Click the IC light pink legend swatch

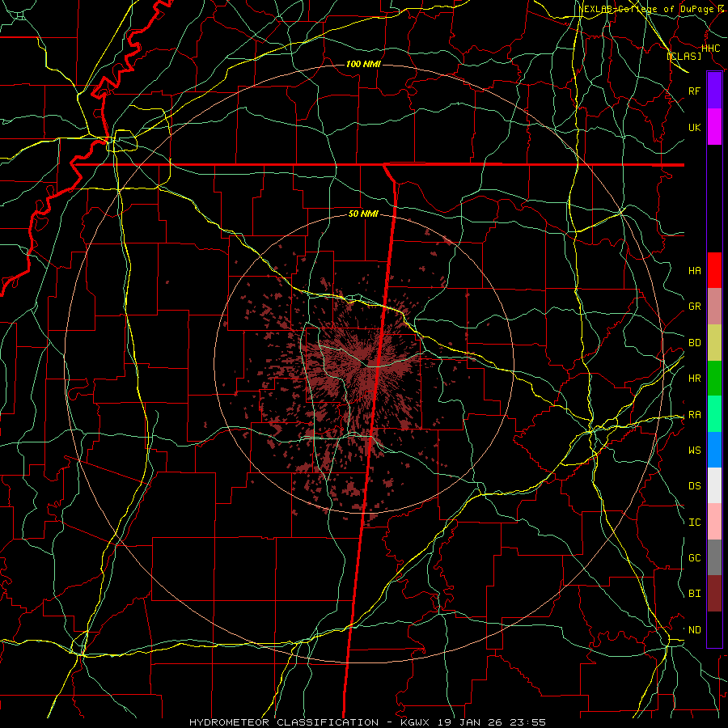(714, 522)
